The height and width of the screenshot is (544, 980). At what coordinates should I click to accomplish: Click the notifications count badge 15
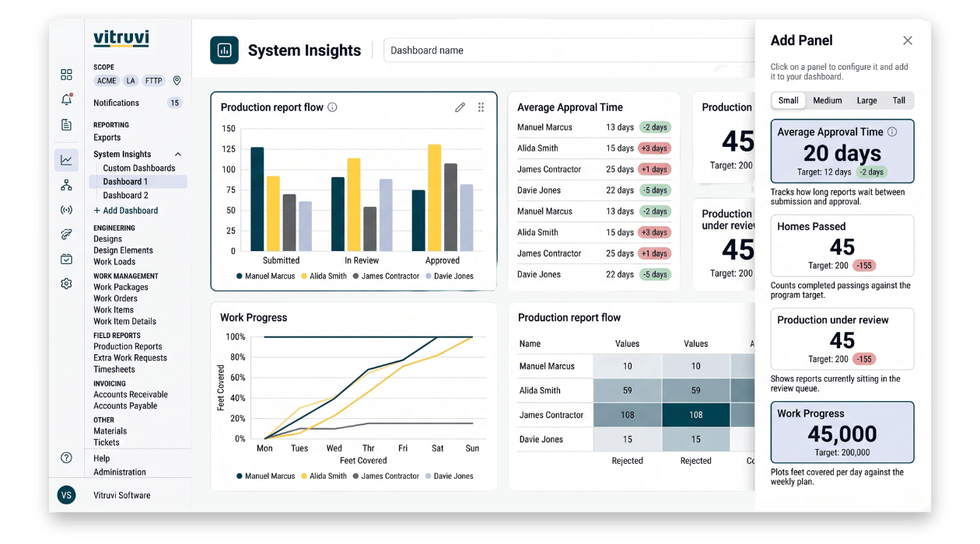click(x=174, y=103)
